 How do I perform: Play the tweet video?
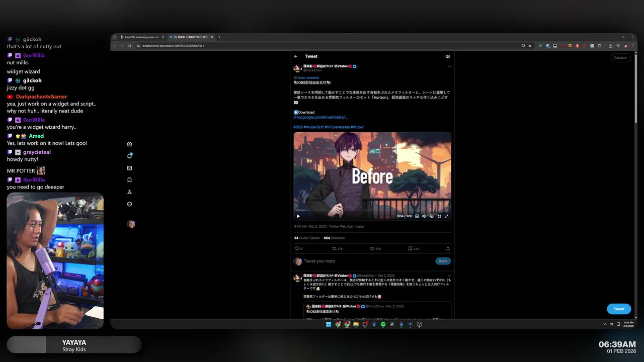point(298,216)
